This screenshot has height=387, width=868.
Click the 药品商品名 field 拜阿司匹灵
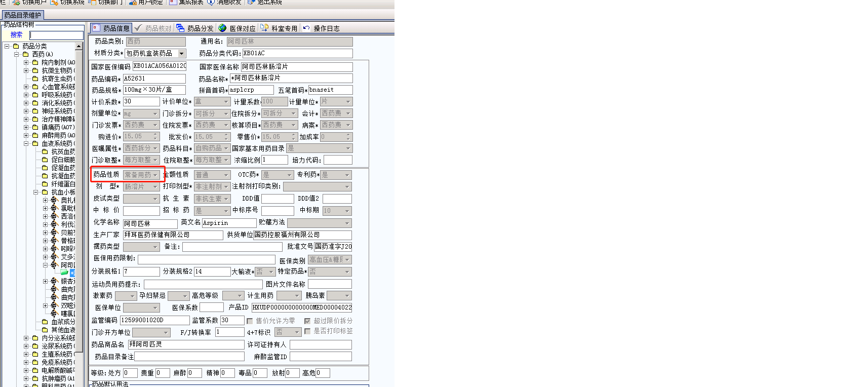pos(186,344)
